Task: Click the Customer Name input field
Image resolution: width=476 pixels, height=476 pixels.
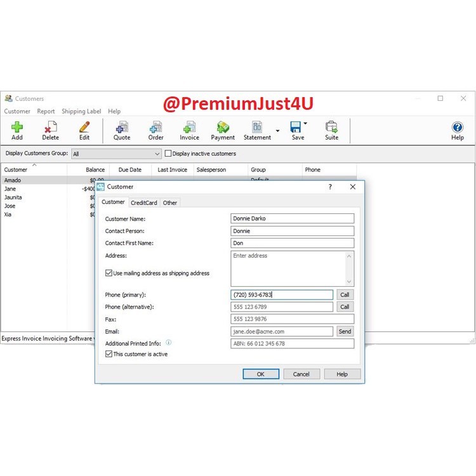Action: click(292, 218)
